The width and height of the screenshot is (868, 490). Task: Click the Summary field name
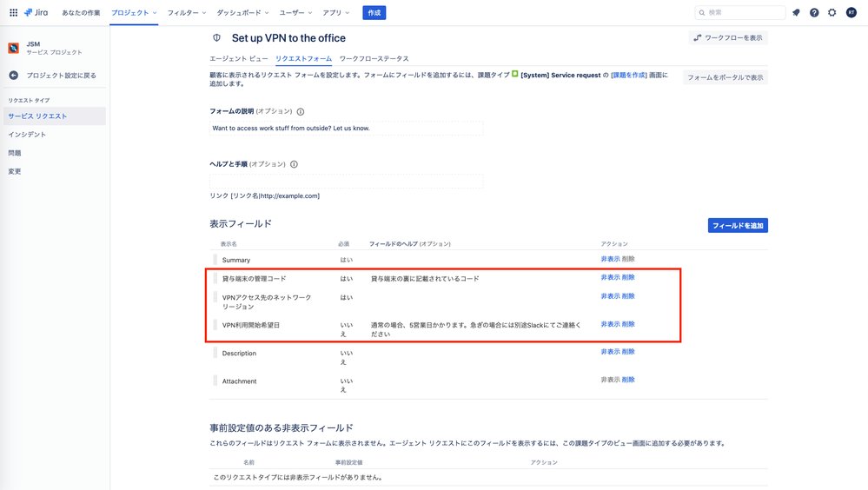(236, 261)
